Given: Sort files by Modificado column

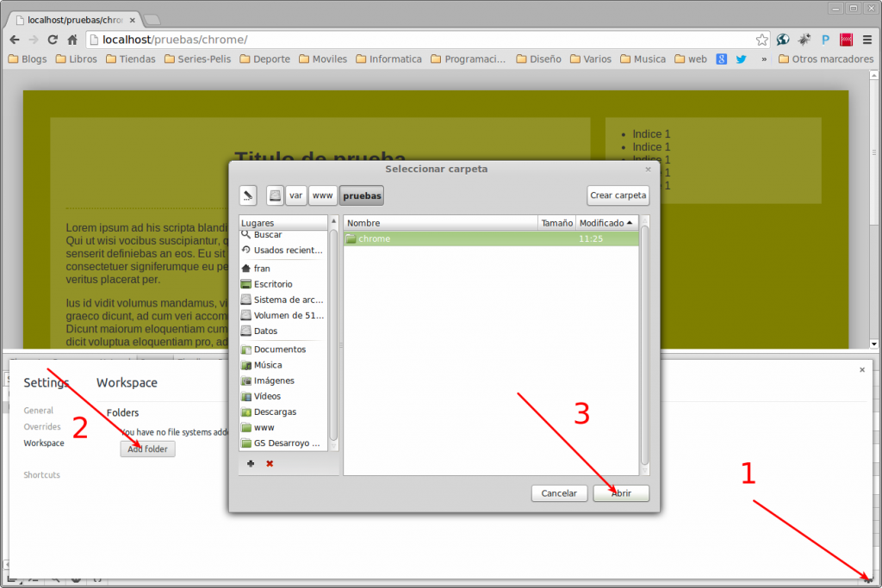Looking at the screenshot, I should [607, 223].
